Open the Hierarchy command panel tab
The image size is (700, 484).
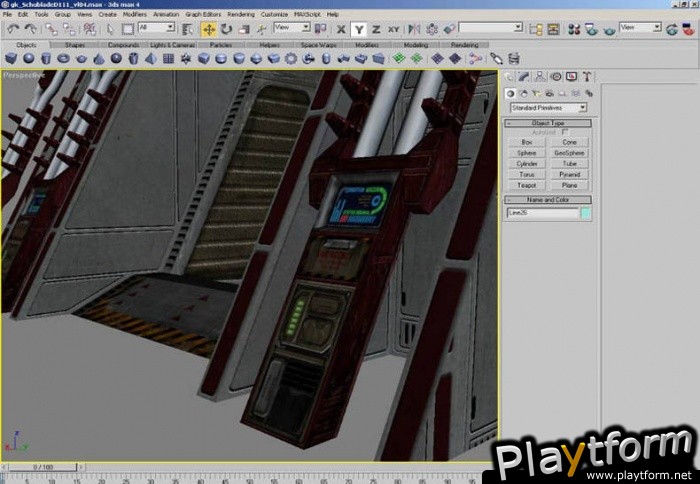(541, 76)
